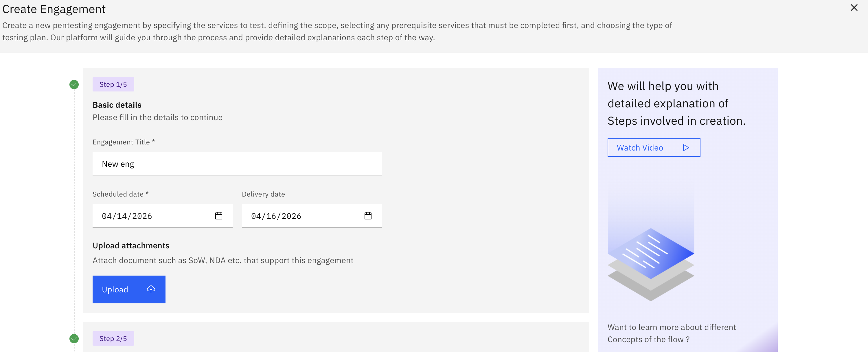868x352 pixels.
Task: Open the Delivery date calendar picker
Action: click(368, 216)
